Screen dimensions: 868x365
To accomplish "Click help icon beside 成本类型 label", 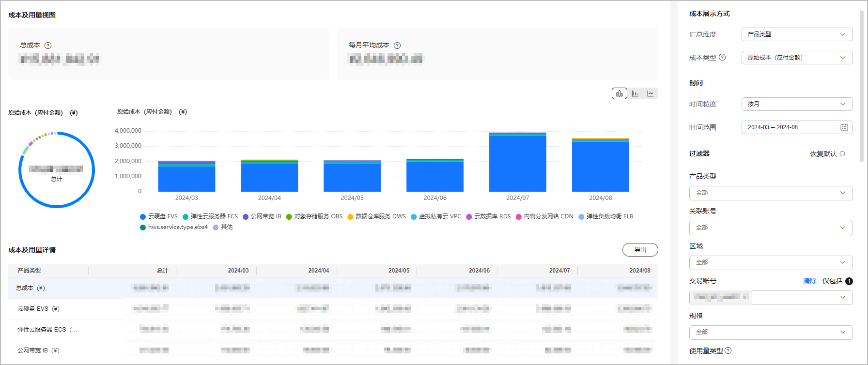I will coord(722,57).
